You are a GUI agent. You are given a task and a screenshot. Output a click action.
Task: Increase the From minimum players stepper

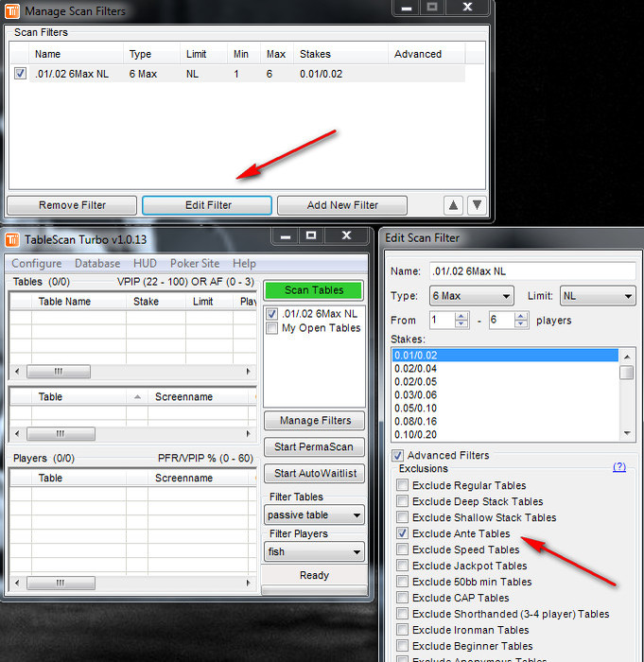click(461, 316)
